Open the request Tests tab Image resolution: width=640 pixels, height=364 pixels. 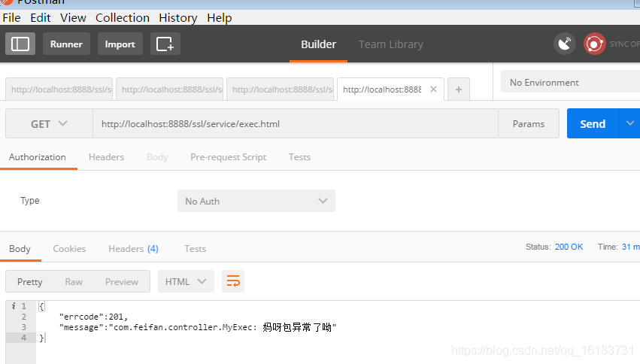[x=299, y=157]
